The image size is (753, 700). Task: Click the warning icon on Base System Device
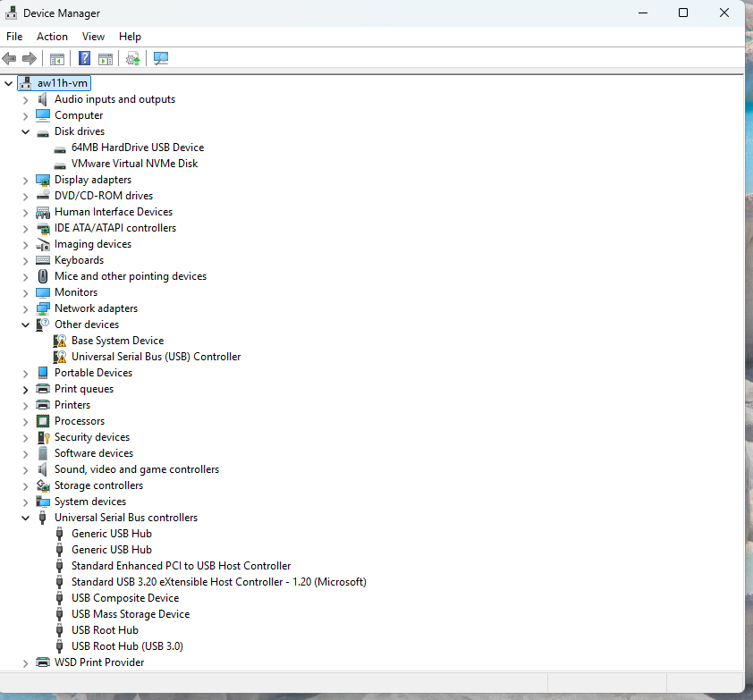pyautogui.click(x=60, y=341)
